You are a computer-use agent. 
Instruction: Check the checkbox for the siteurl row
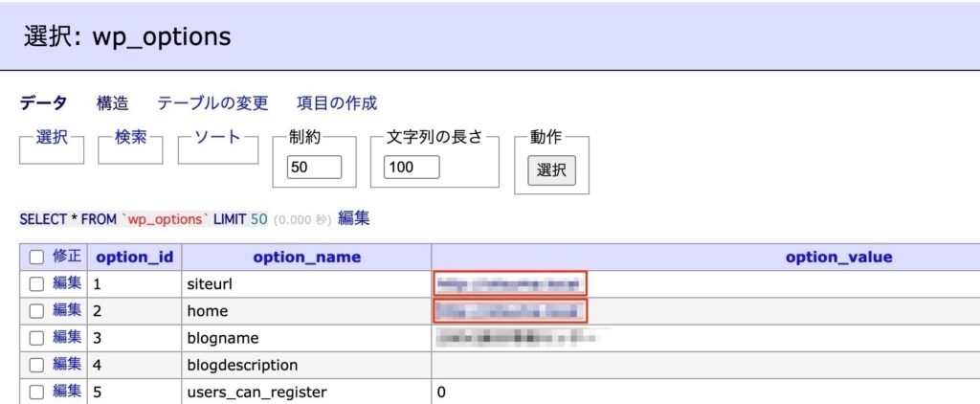coord(36,283)
